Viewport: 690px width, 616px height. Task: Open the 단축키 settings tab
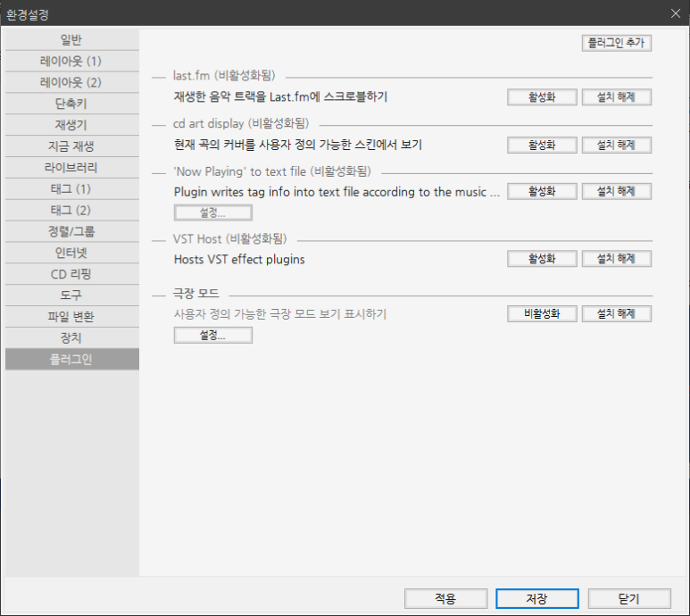pos(72,104)
